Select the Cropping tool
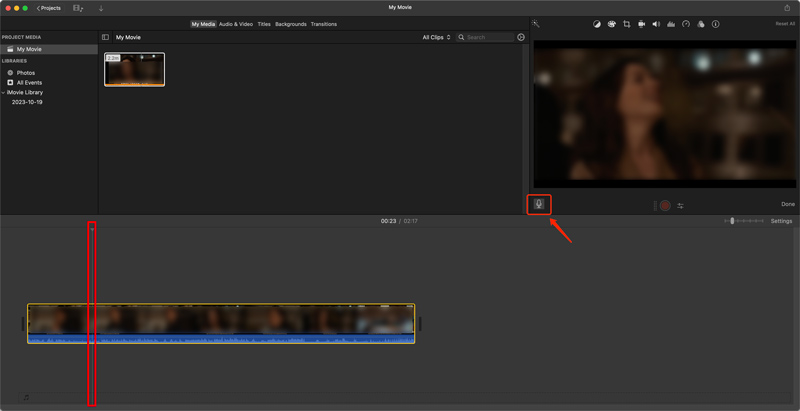 (626, 24)
